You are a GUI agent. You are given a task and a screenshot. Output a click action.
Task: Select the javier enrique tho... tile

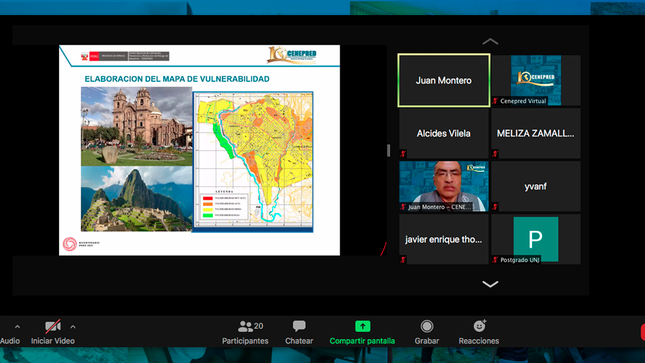444,239
